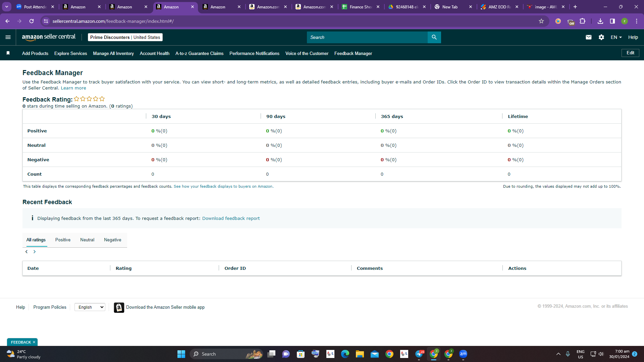Open a new browser tab
This screenshot has height=362, width=644.
(x=575, y=7)
